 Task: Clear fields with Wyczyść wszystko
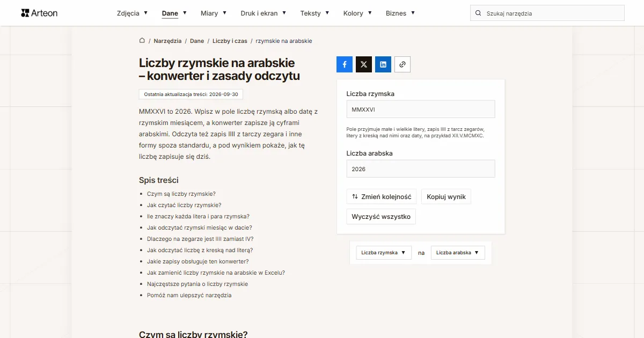click(381, 217)
